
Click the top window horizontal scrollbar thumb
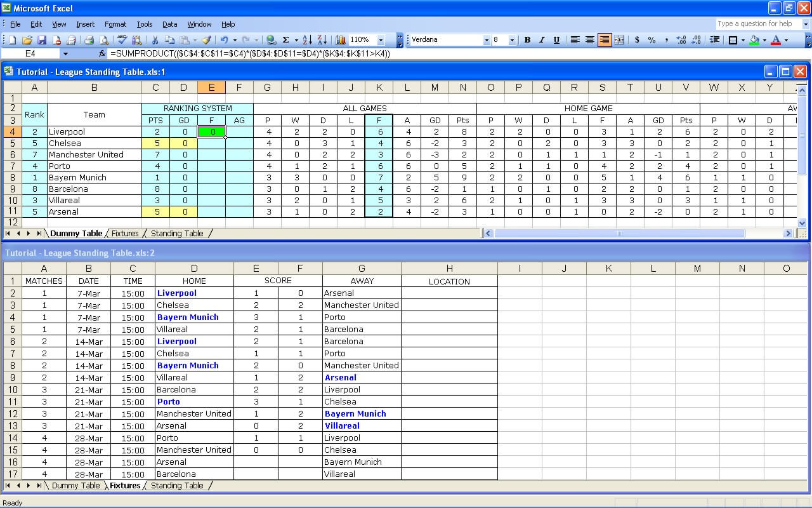pyautogui.click(x=620, y=234)
